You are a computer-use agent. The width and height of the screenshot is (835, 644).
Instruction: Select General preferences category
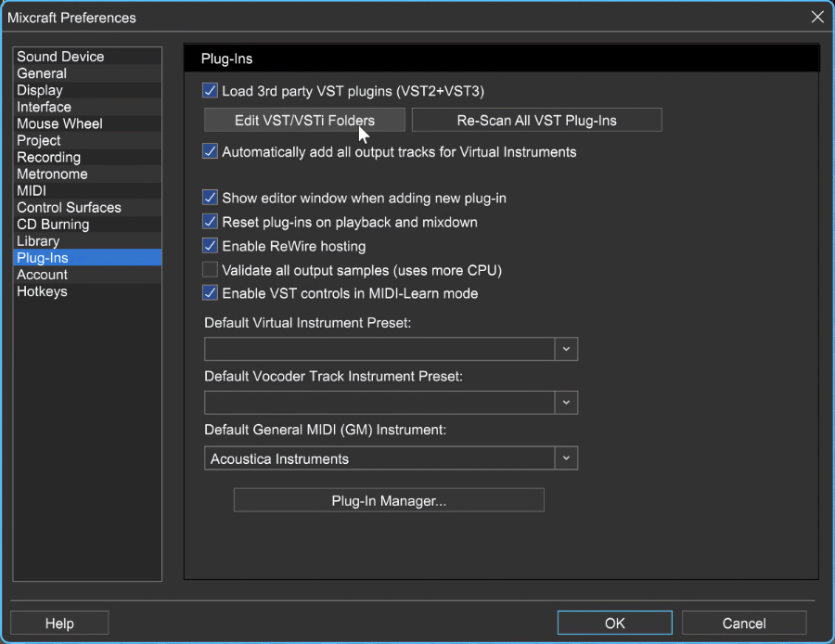coord(87,73)
